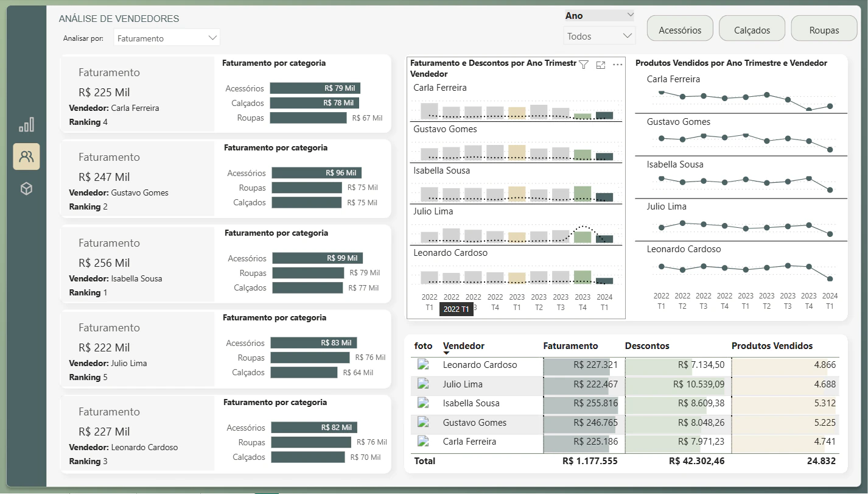Click the R$ 1.177.555 total Faturamento value

click(590, 461)
